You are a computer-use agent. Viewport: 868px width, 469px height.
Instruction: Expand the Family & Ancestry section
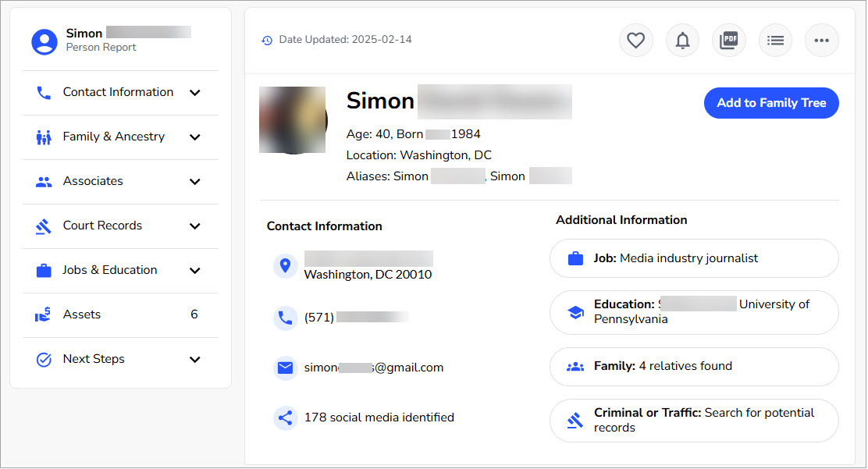(113, 137)
